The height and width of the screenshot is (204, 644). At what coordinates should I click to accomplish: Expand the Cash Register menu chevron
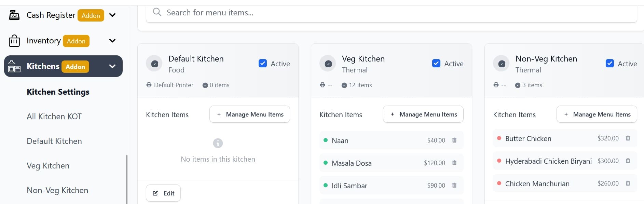(112, 15)
